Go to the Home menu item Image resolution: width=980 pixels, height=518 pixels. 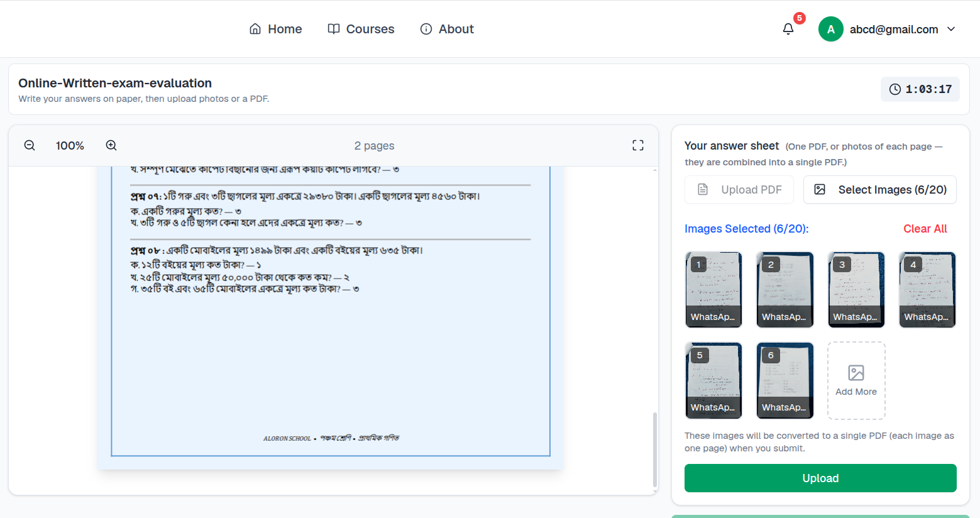[x=276, y=29]
